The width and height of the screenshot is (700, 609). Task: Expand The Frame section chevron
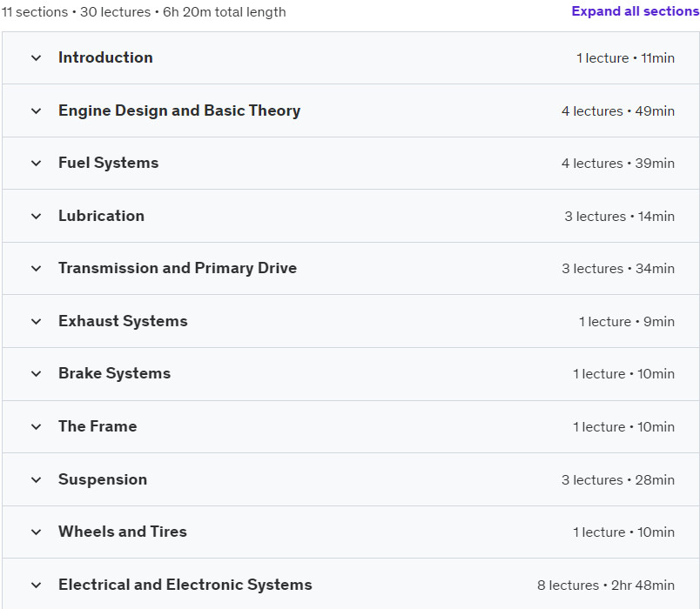37,427
